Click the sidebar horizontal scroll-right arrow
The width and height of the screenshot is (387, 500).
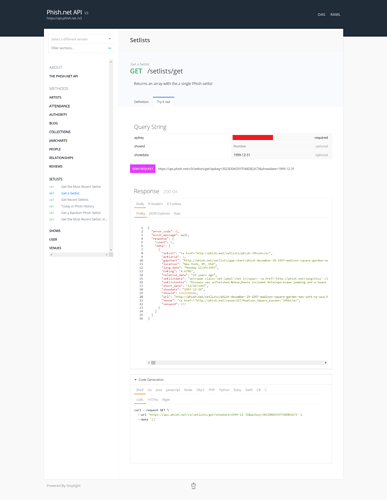coord(106,255)
